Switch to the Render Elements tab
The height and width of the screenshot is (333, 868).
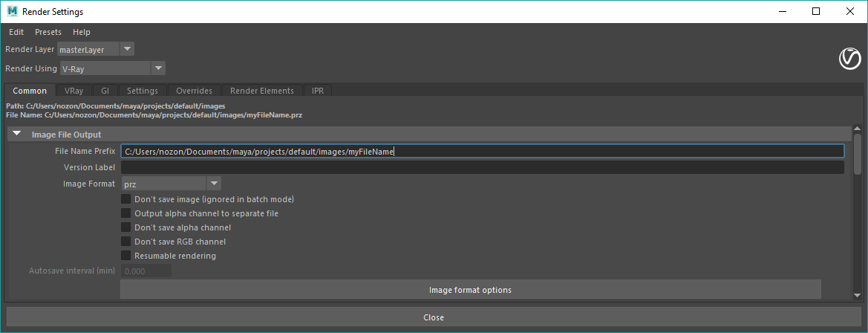[261, 91]
